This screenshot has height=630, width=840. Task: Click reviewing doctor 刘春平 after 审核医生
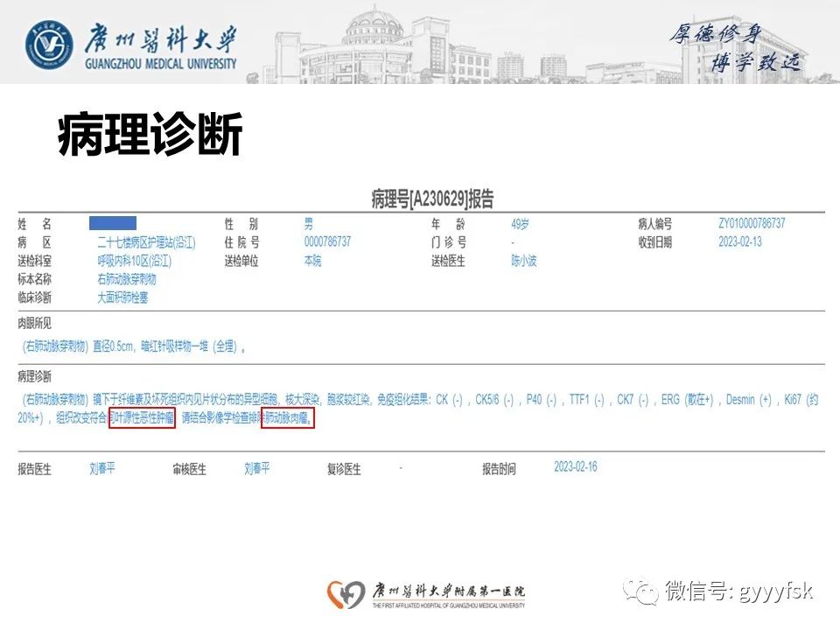[x=256, y=469]
